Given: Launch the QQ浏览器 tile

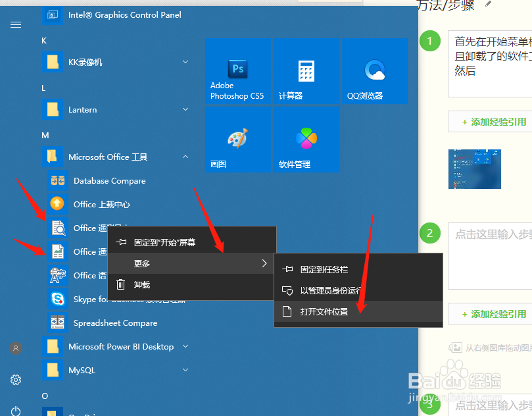Looking at the screenshot, I should (375, 70).
